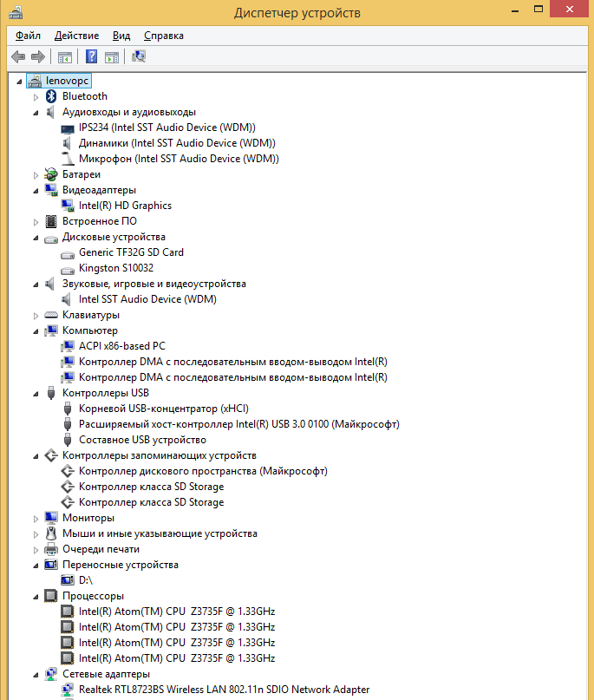594x700 pixels.
Task: Collapse the lenovopc root node
Action: [19, 82]
